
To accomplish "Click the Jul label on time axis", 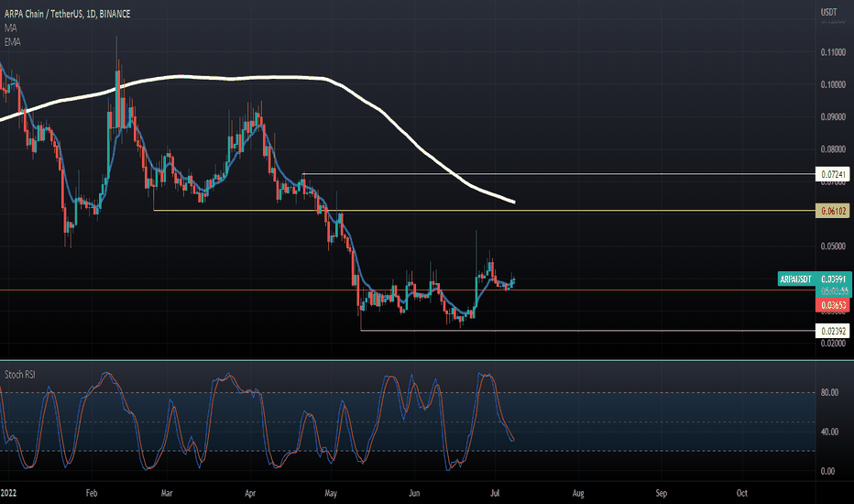I will pyautogui.click(x=495, y=493).
